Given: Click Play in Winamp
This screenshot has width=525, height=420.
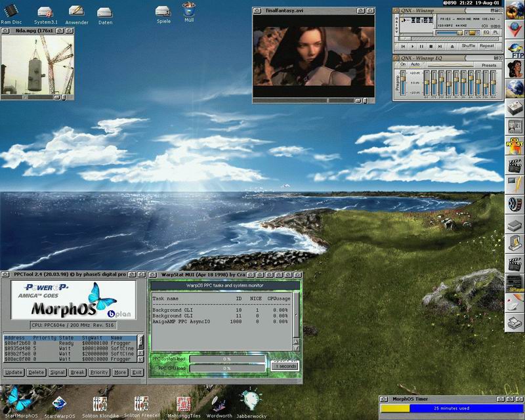Looking at the screenshot, I should [x=412, y=47].
